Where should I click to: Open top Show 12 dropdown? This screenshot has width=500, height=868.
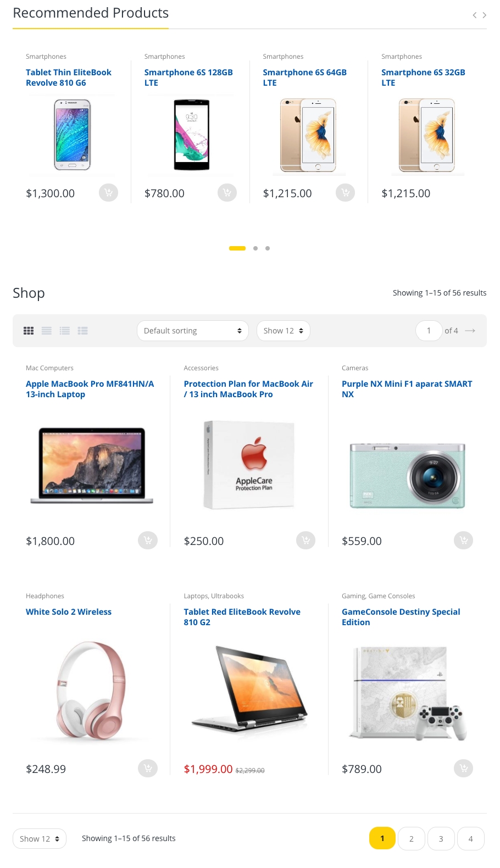click(284, 331)
